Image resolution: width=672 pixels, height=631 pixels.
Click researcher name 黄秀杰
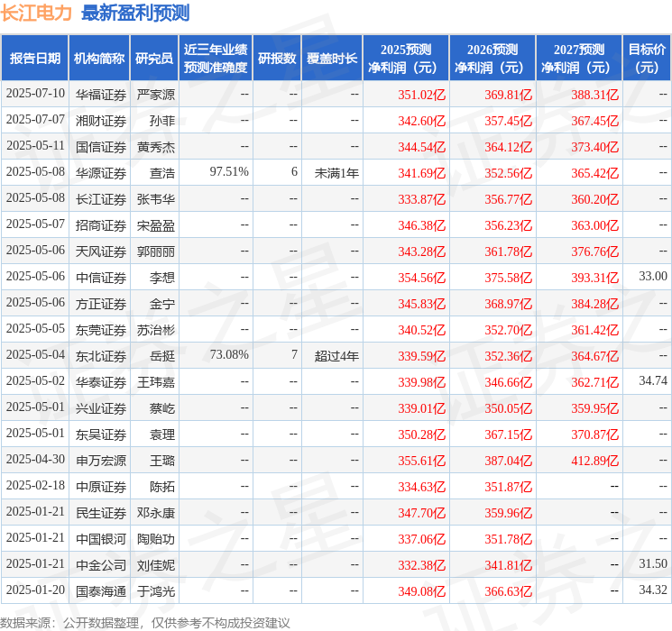(156, 147)
